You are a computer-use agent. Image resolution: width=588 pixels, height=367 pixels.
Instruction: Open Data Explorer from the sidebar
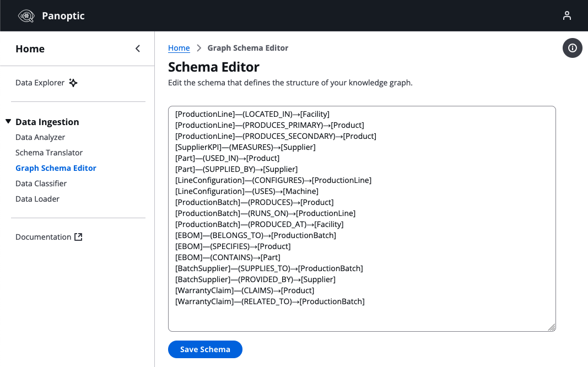tap(40, 83)
